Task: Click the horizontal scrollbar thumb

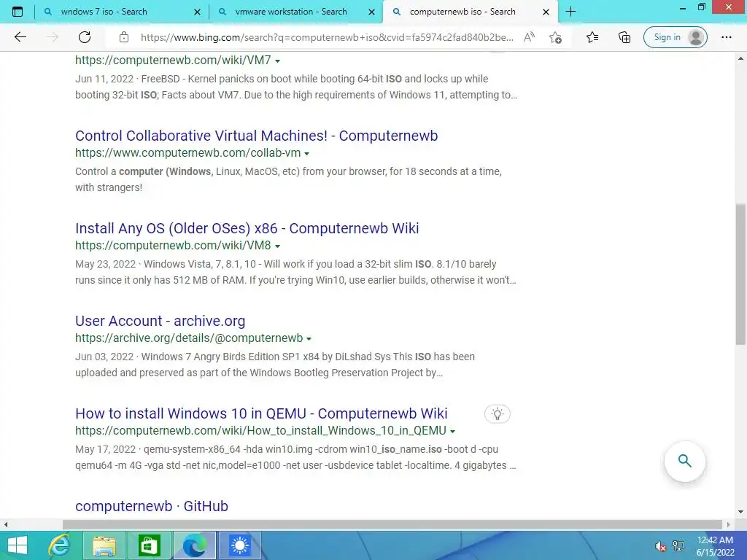Action: [392, 524]
